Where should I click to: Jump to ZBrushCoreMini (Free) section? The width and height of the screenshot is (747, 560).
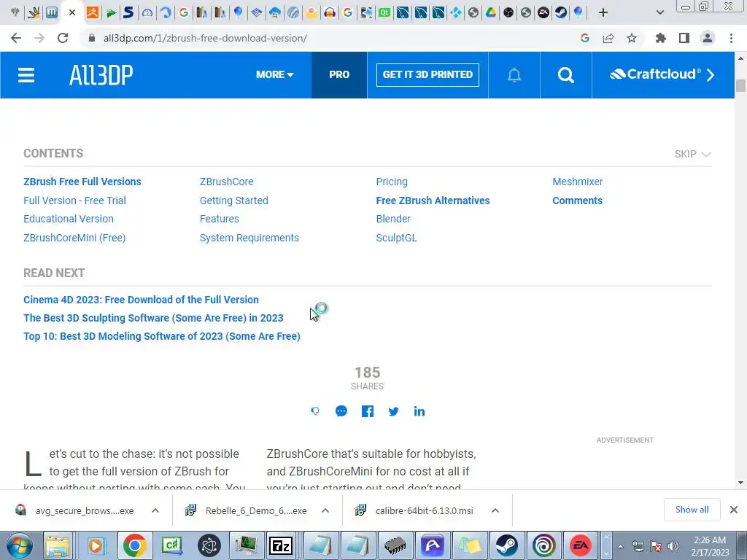[74, 238]
